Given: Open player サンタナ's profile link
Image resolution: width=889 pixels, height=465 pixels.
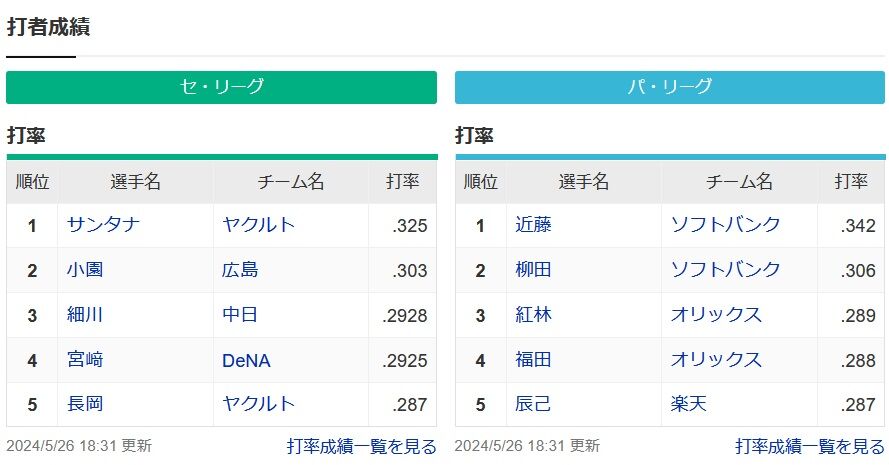Looking at the screenshot, I should coord(103,225).
